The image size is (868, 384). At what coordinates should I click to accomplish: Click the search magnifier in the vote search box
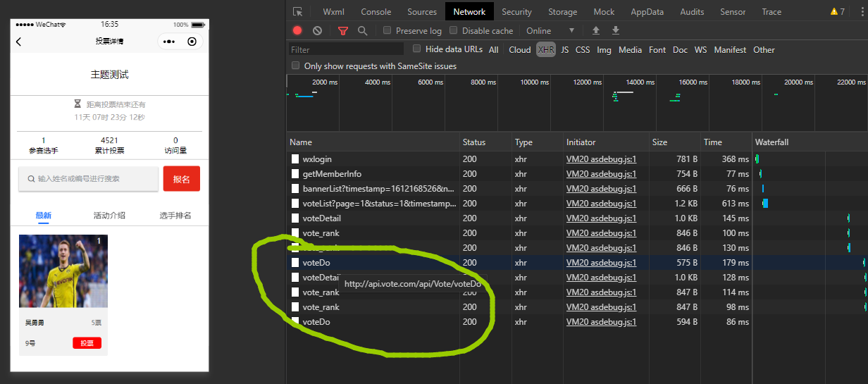click(x=31, y=179)
